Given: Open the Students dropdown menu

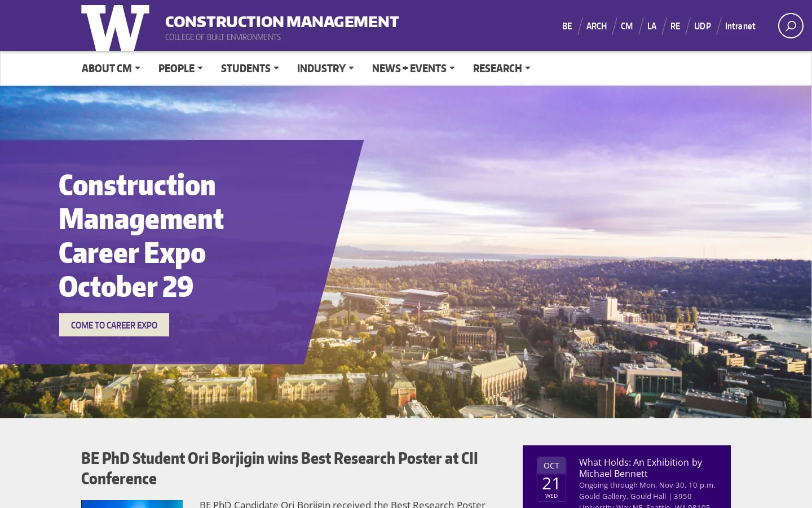Looking at the screenshot, I should pos(250,68).
